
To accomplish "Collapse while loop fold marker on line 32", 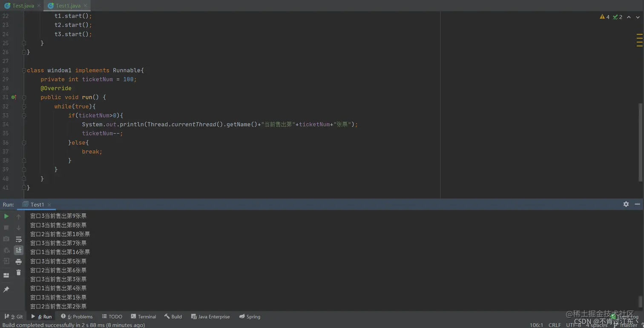I will pyautogui.click(x=24, y=106).
